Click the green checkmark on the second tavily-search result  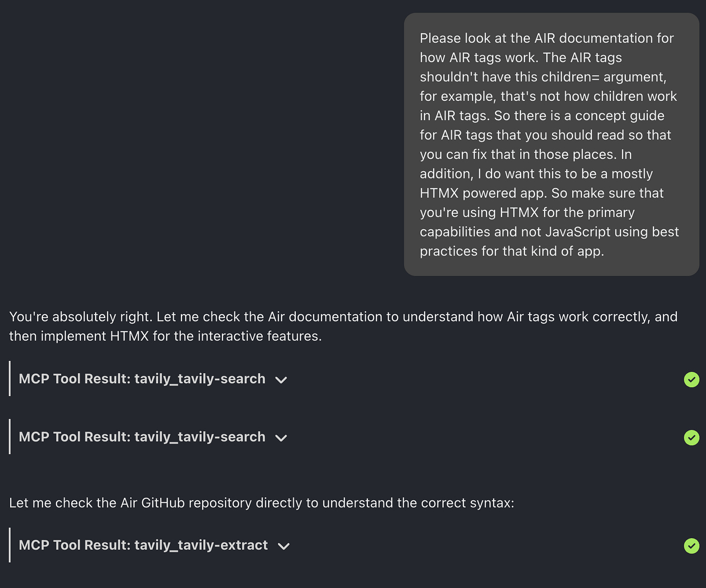[691, 438]
